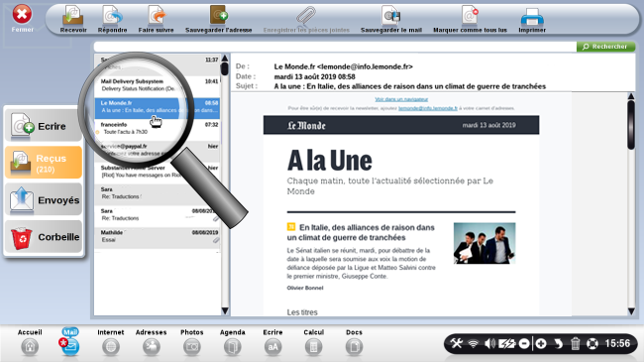
Task: Click the battery charging tray icon
Action: coord(507,343)
